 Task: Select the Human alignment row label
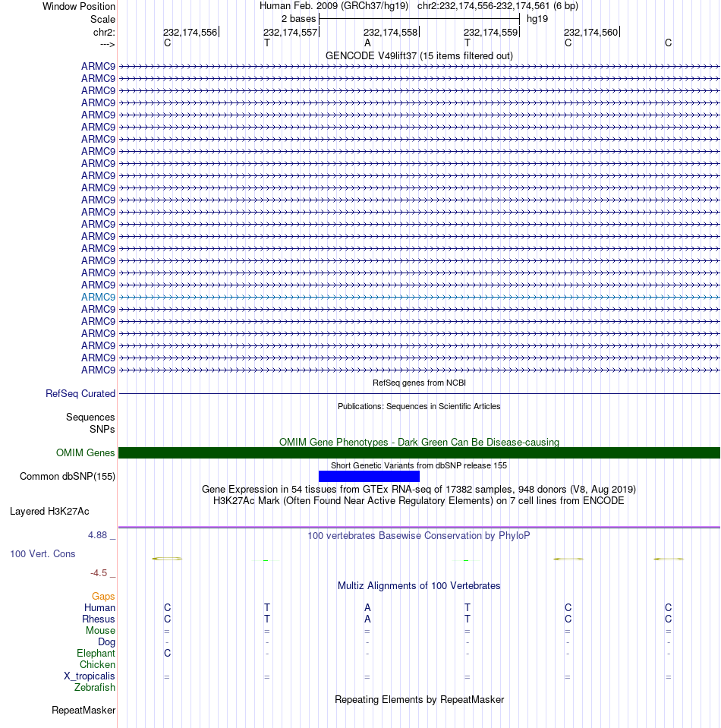click(x=100, y=608)
